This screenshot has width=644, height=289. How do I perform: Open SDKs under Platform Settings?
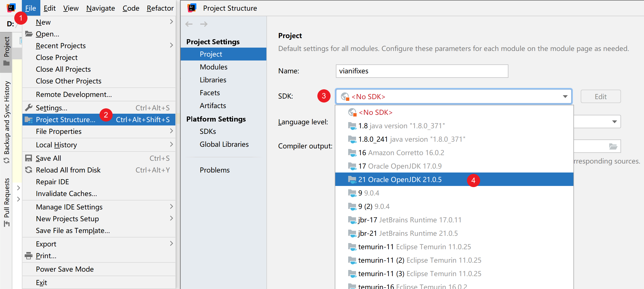click(208, 131)
